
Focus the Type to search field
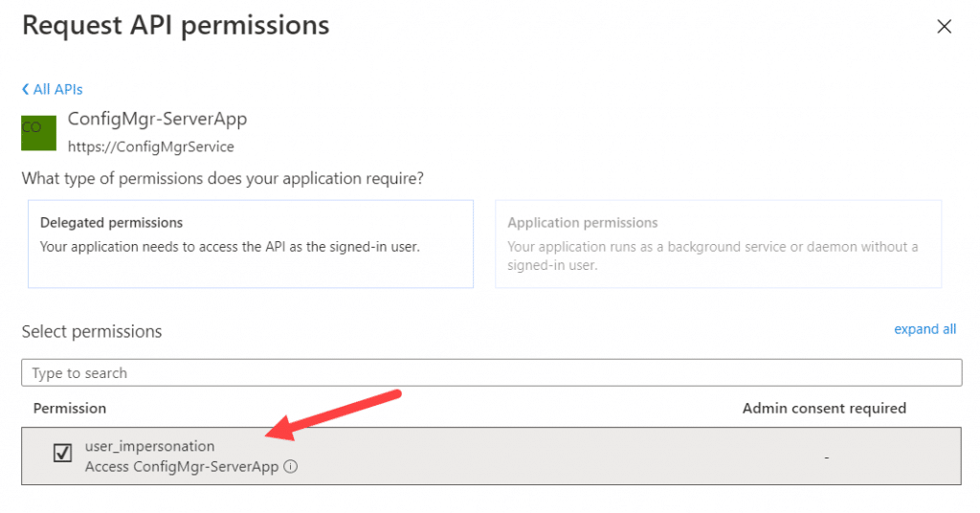click(x=491, y=372)
